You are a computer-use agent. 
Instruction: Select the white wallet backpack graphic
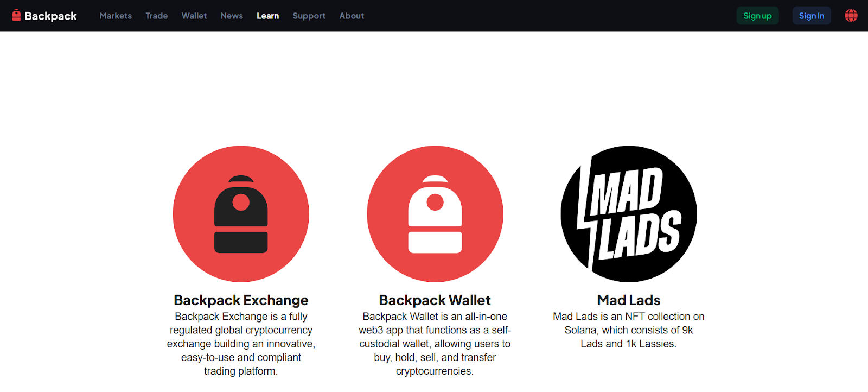click(435, 214)
